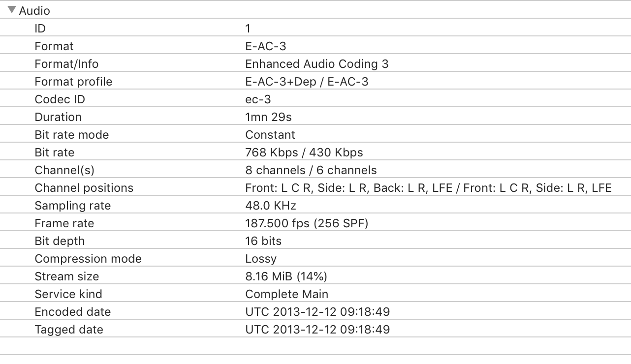Select the Sampling rate row
The height and width of the screenshot is (364, 631).
pos(315,205)
